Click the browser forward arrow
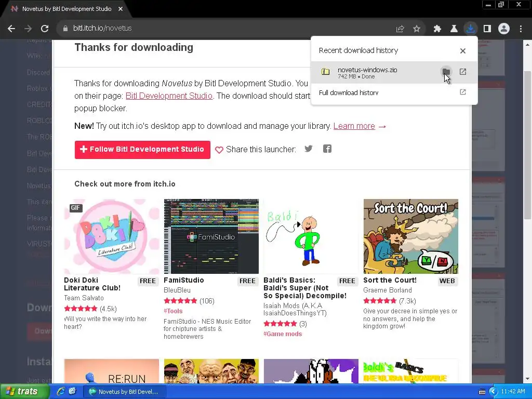Screen dimensions: 532x399 click(x=28, y=29)
